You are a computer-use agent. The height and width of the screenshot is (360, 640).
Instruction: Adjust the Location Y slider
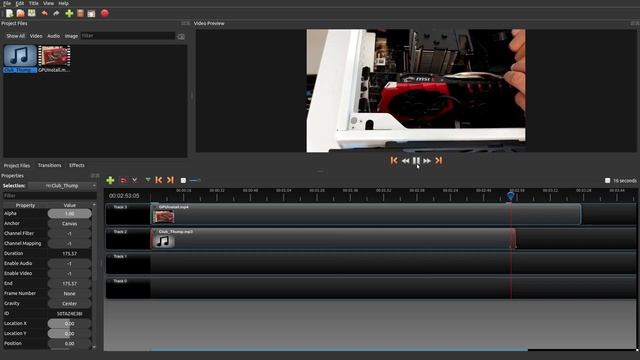click(x=69, y=333)
